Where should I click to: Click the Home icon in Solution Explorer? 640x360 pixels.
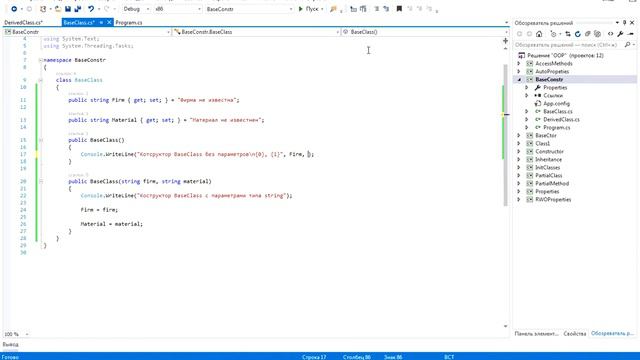click(539, 34)
